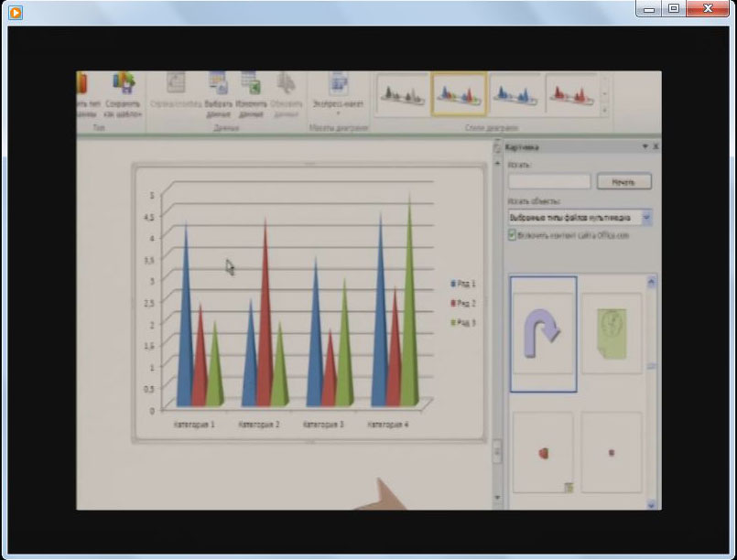Select the tiny dark dot clip art result
The height and width of the screenshot is (560, 737).
612,453
